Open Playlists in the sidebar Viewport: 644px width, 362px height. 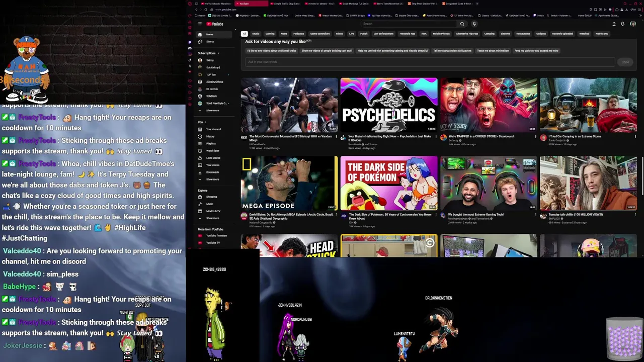[x=214, y=143]
